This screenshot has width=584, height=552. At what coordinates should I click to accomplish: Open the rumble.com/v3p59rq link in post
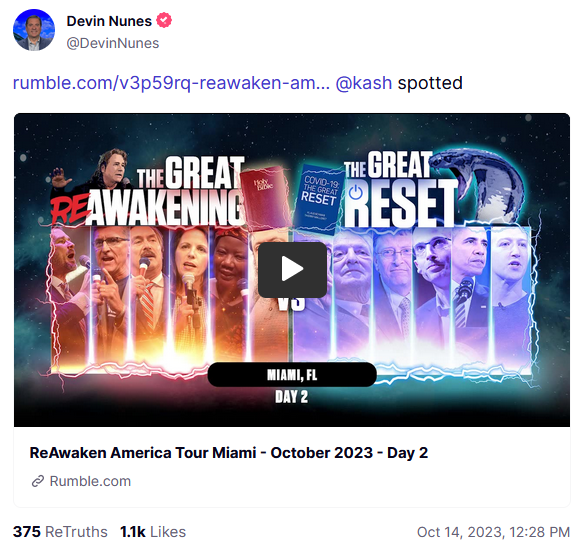(171, 83)
